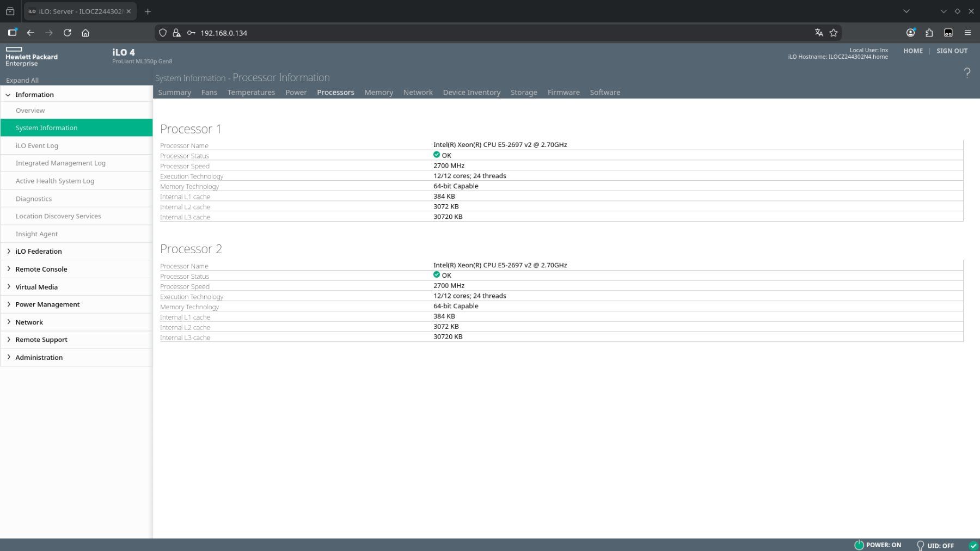
Task: Switch to the Device Inventory tab
Action: pos(471,93)
